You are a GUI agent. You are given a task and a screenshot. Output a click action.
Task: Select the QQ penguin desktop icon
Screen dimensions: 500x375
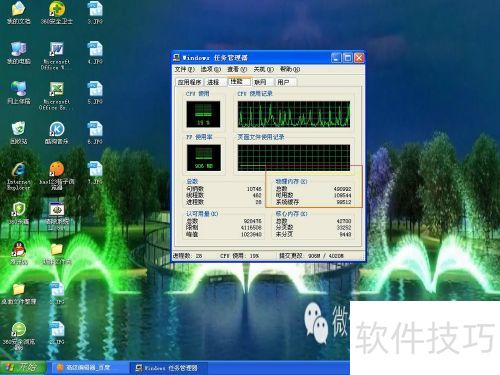[19, 253]
